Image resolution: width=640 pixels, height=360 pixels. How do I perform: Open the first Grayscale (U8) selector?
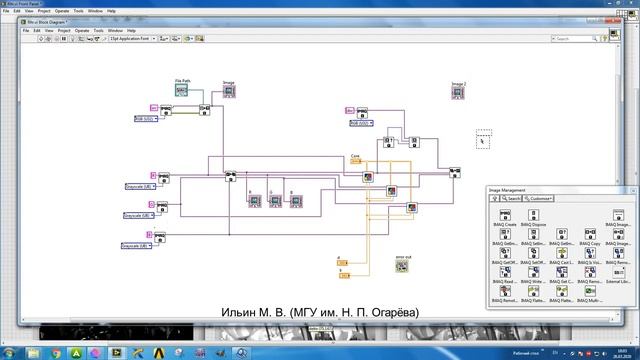(x=140, y=187)
